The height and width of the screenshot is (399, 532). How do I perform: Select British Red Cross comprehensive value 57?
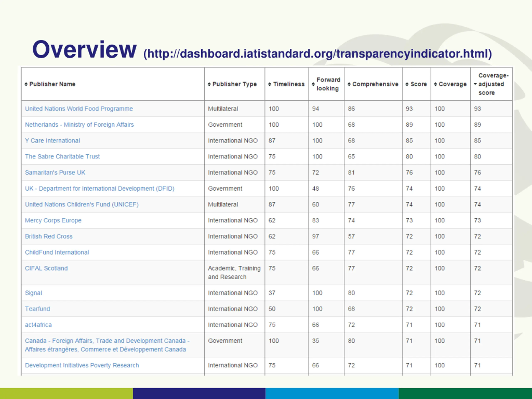point(351,236)
